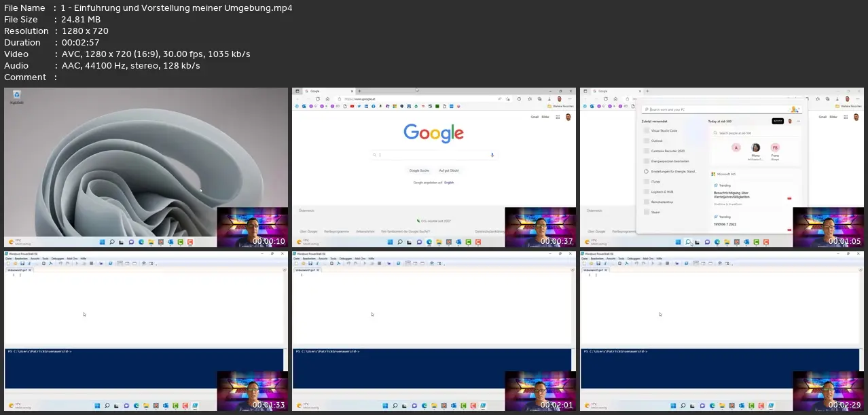868x415 pixels.
Task: Click the Windows search box in the 00:01:05 frame
Action: [x=722, y=109]
